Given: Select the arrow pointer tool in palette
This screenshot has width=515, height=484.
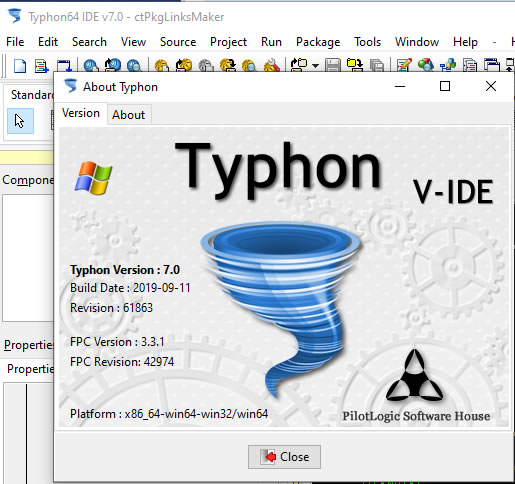Looking at the screenshot, I should coord(20,121).
